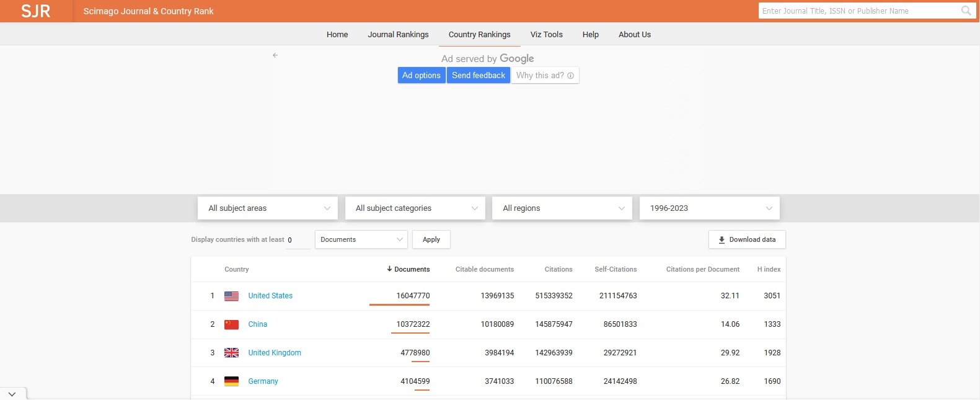Click the SJR logo icon

(35, 11)
